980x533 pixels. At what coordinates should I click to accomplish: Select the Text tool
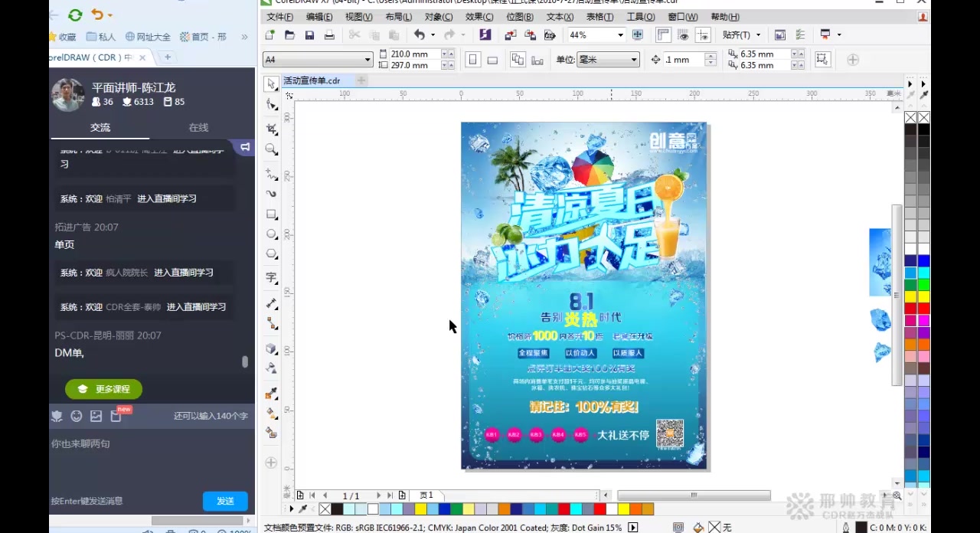[271, 278]
